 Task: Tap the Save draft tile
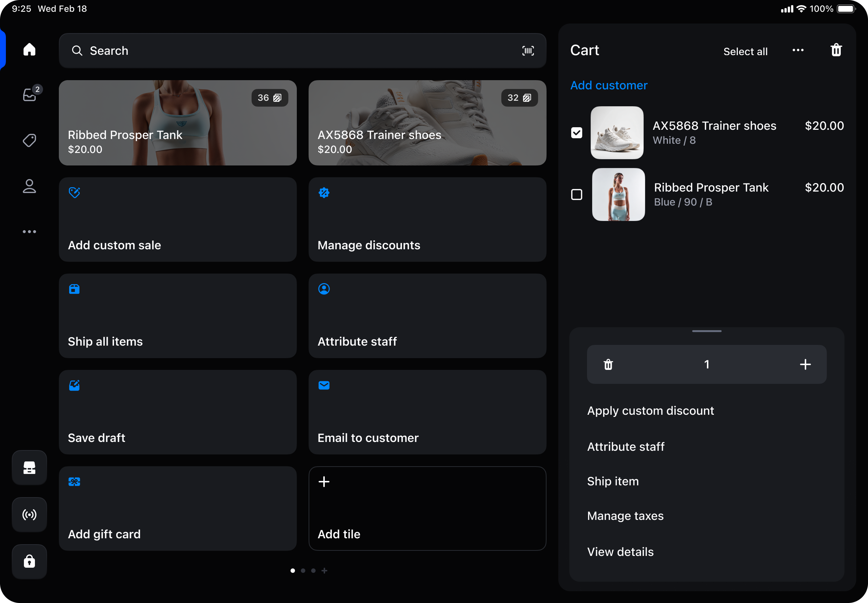(x=178, y=412)
